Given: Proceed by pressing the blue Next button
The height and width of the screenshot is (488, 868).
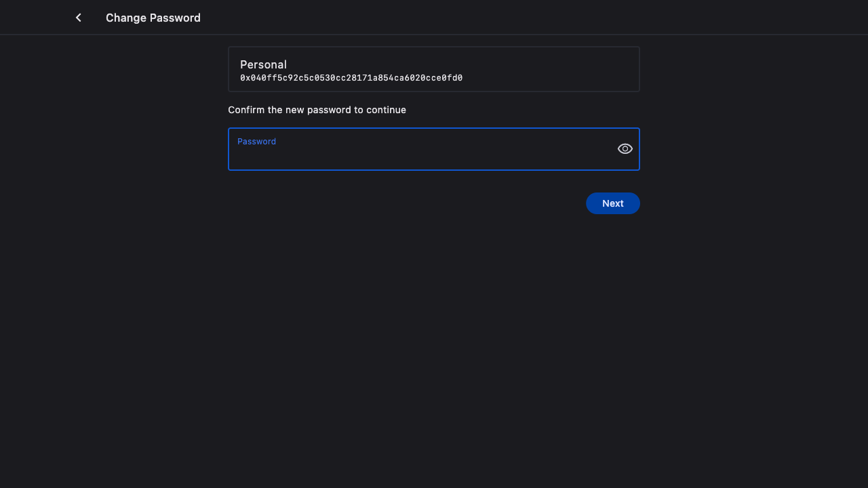Looking at the screenshot, I should (612, 203).
